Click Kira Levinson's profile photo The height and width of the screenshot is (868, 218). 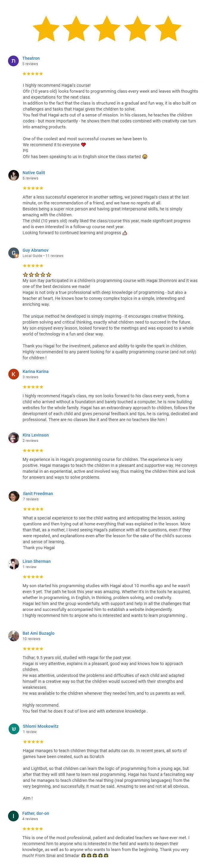(13, 438)
